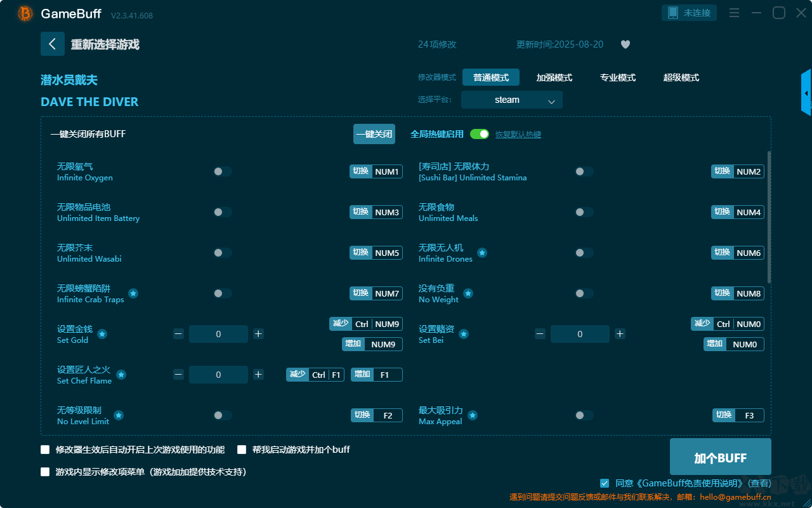
Task: Select 专业模式 mode tab
Action: [618, 77]
